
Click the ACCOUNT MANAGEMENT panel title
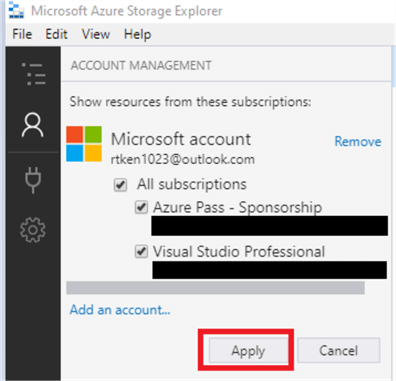[x=141, y=65]
